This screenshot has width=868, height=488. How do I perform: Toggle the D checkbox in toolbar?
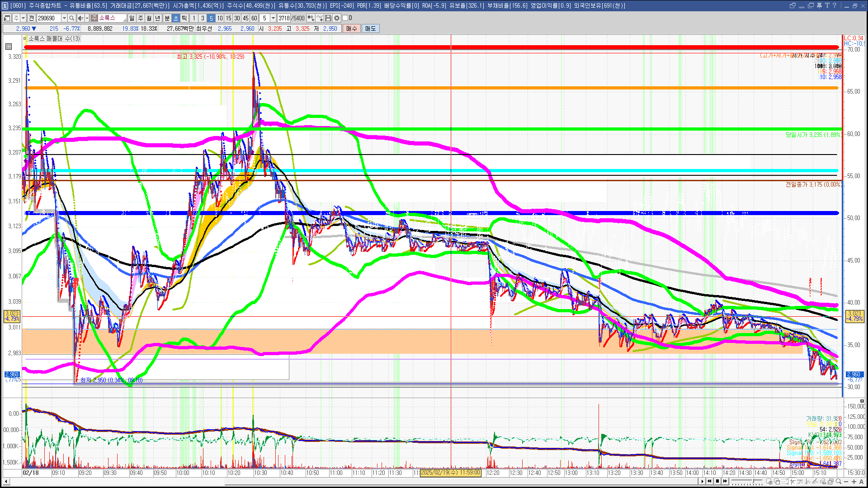pos(345,18)
